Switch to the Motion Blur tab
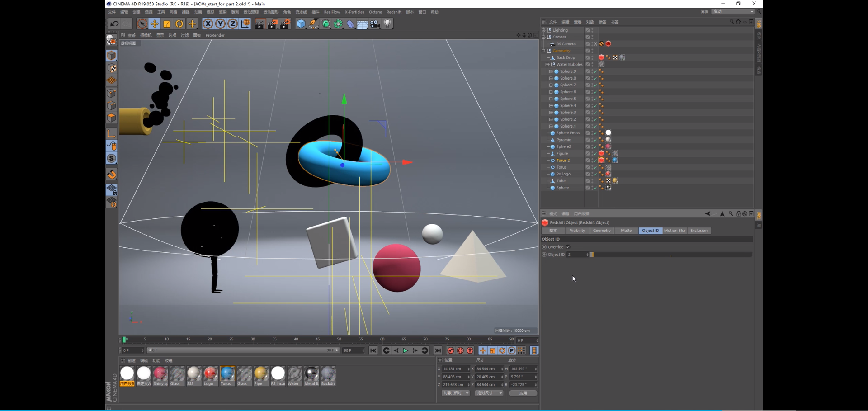The height and width of the screenshot is (411, 868). 675,231
